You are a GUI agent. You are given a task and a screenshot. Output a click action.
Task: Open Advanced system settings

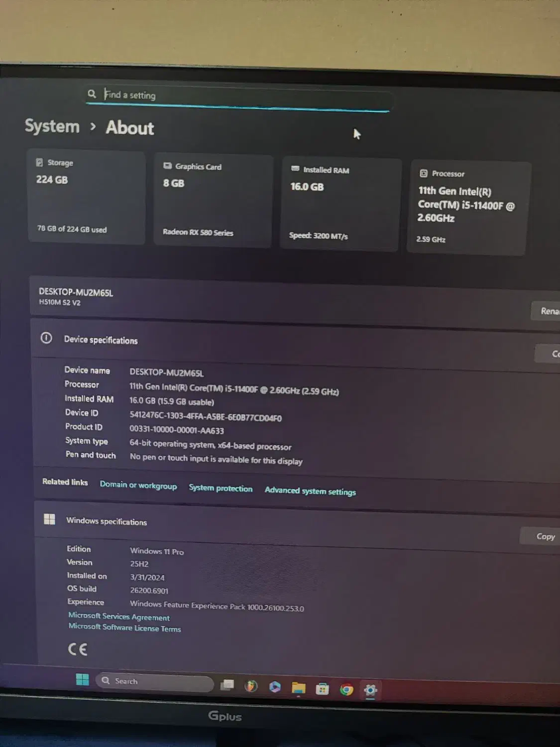tap(310, 492)
